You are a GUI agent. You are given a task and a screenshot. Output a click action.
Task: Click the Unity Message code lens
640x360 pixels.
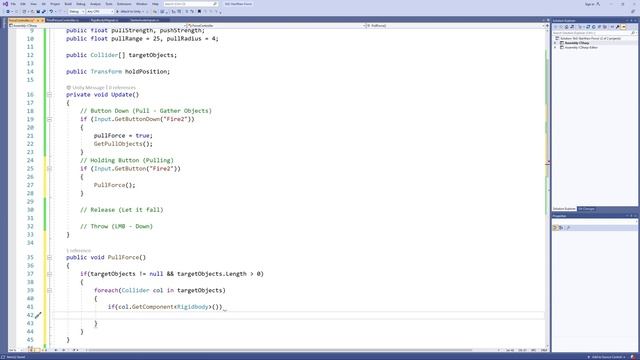pos(85,87)
